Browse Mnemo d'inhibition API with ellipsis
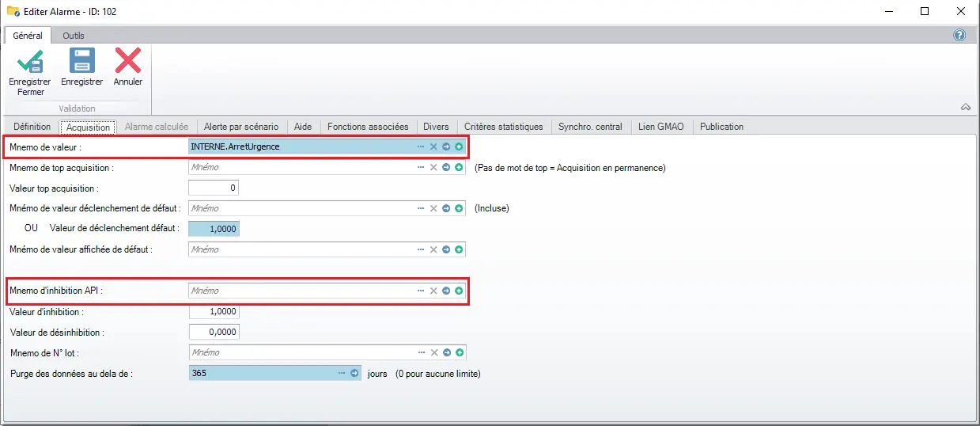 [421, 291]
